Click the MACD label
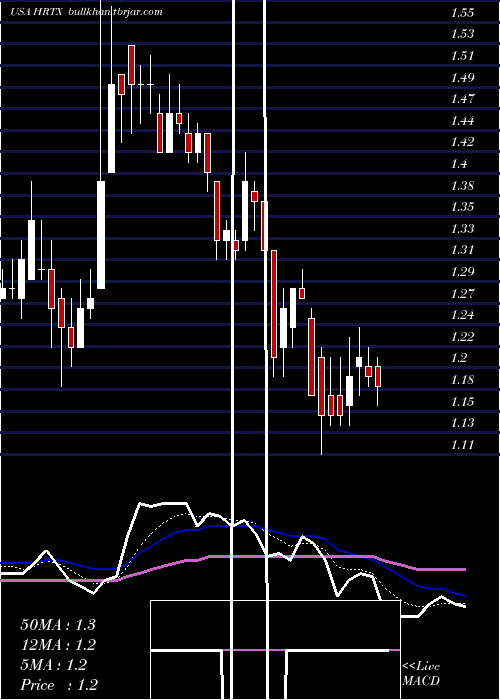Screen dimensions: 500x700 [x=421, y=681]
